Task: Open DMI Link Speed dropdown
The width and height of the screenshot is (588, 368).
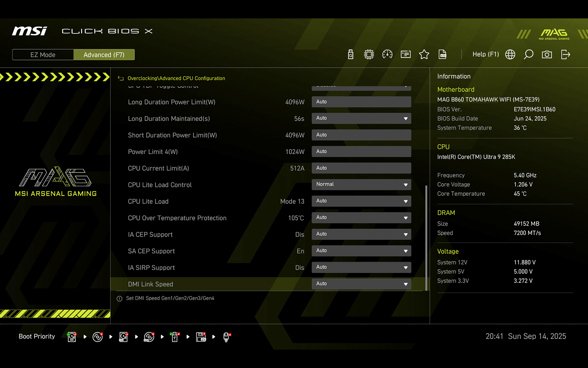Action: tap(361, 284)
